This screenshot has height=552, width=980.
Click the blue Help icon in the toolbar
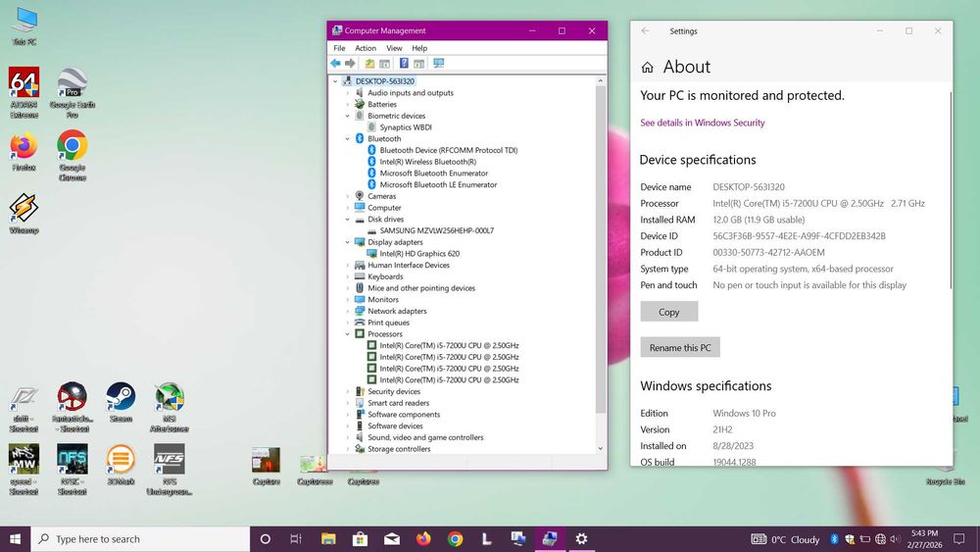pyautogui.click(x=404, y=63)
